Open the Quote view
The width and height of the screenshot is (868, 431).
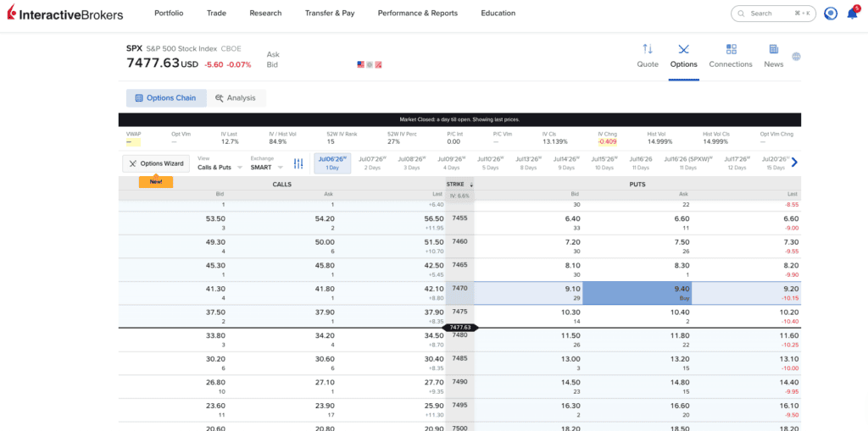click(648, 56)
